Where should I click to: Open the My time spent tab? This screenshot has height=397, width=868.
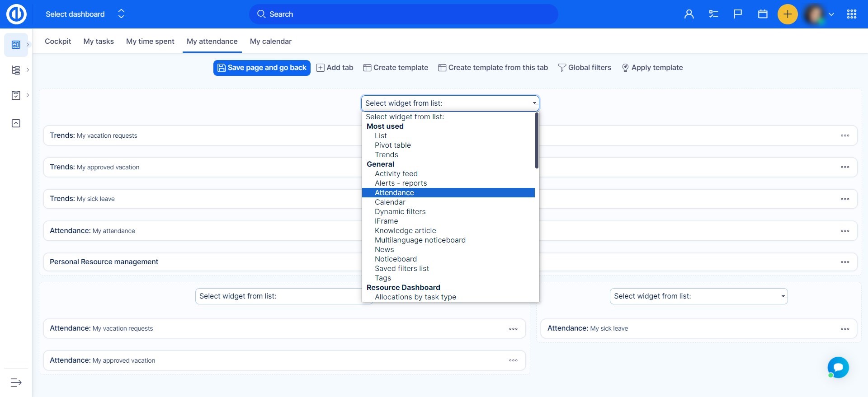pos(150,41)
